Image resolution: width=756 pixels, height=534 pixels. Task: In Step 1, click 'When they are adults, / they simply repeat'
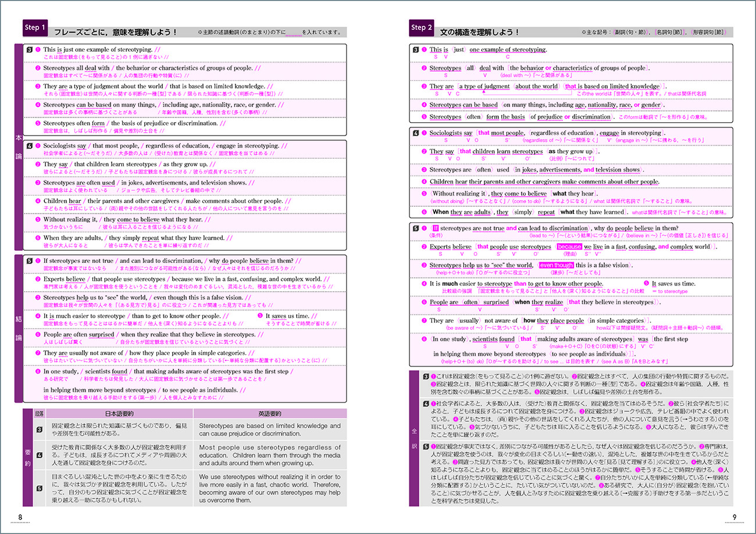pyautogui.click(x=138, y=237)
